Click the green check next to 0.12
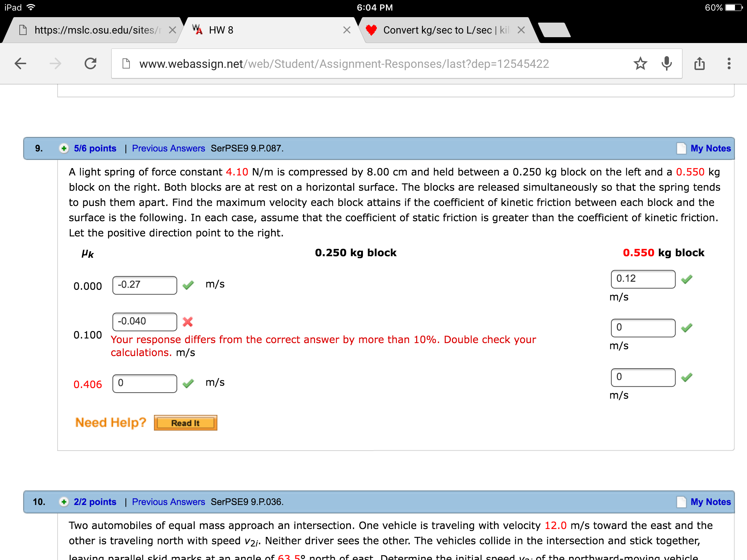 point(687,279)
